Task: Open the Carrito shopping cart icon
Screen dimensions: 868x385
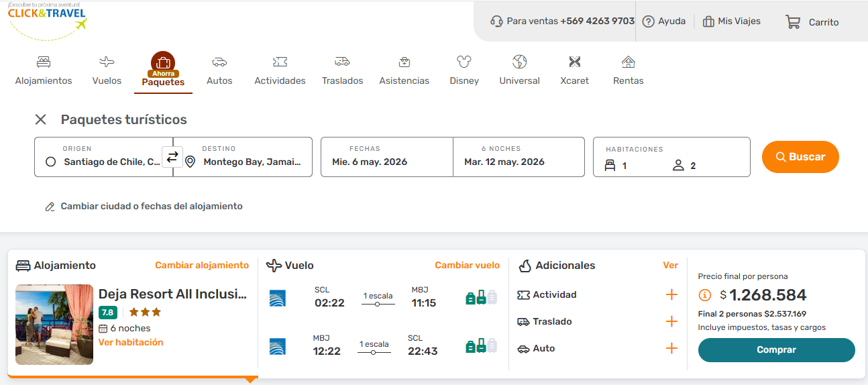Action: click(x=793, y=22)
